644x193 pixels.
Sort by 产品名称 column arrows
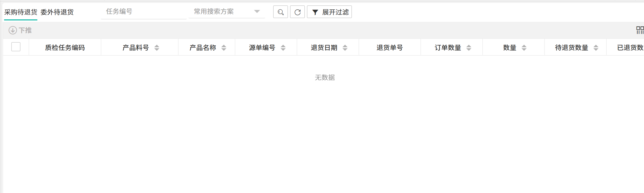(224, 48)
